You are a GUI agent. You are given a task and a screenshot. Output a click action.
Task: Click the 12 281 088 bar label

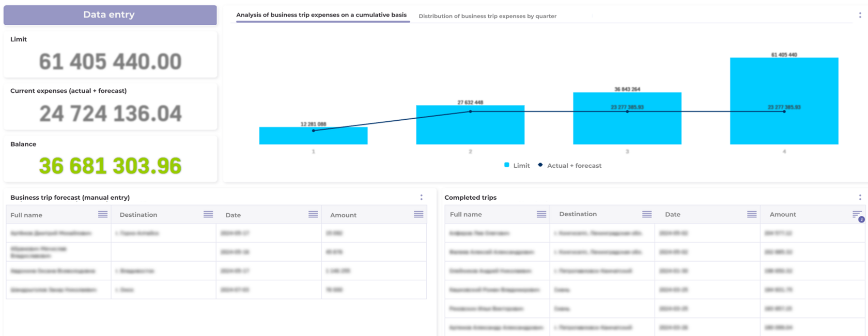[x=313, y=124]
